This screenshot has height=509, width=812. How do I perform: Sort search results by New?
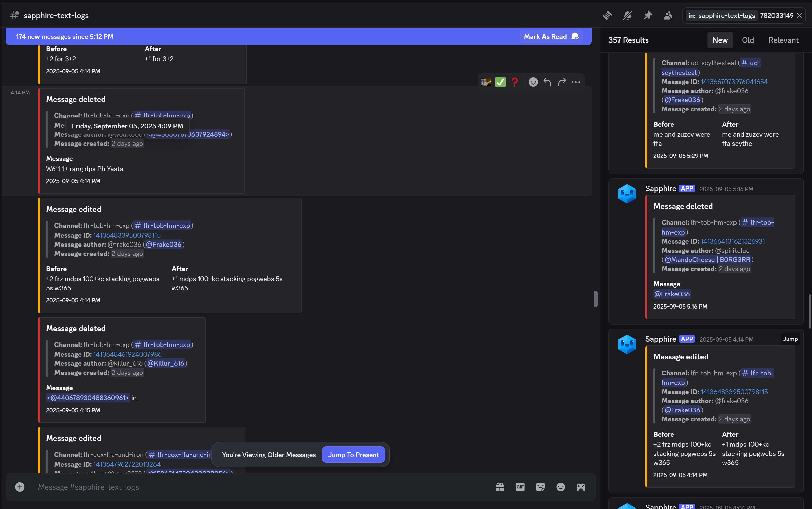click(x=720, y=40)
